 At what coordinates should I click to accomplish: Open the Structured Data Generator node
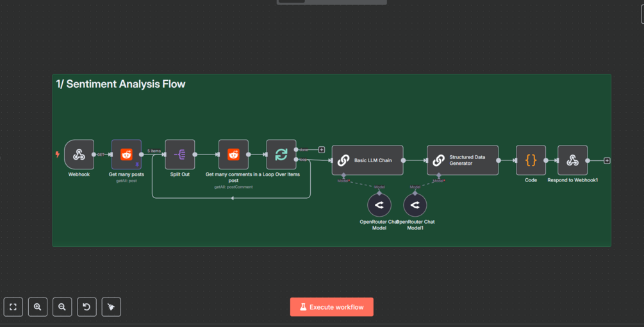tap(463, 160)
